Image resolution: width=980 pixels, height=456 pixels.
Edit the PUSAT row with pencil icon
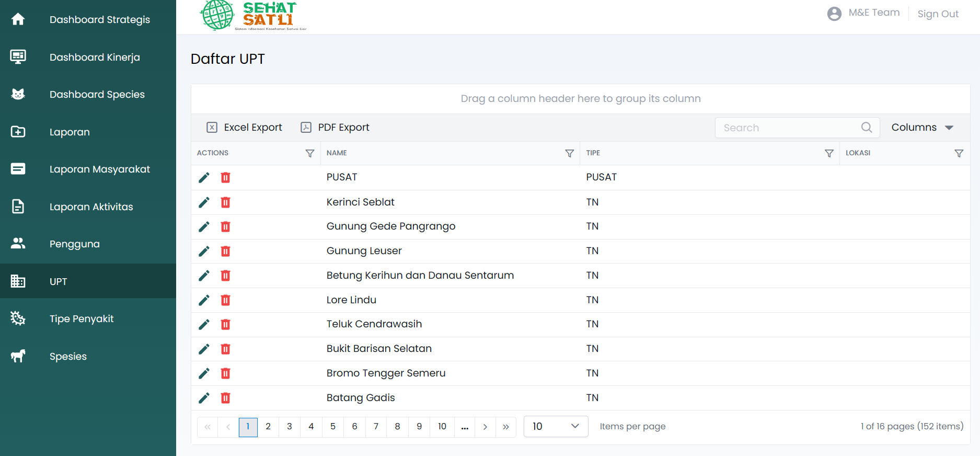(204, 177)
